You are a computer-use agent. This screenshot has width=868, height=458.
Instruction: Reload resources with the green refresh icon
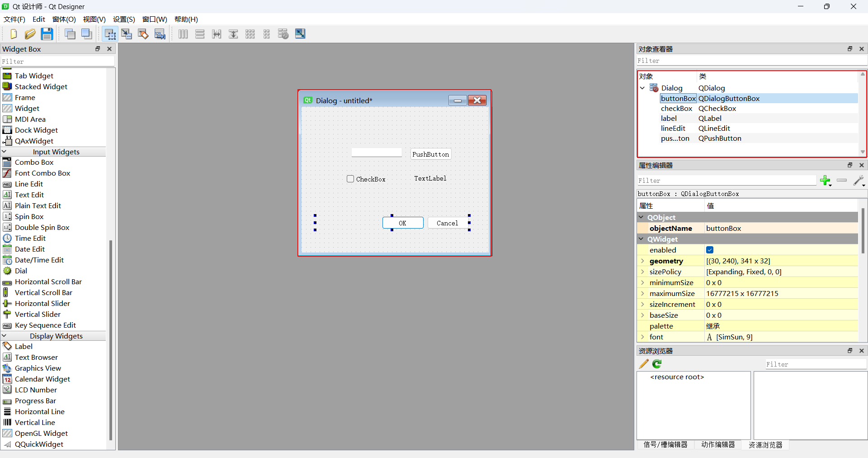pos(657,364)
